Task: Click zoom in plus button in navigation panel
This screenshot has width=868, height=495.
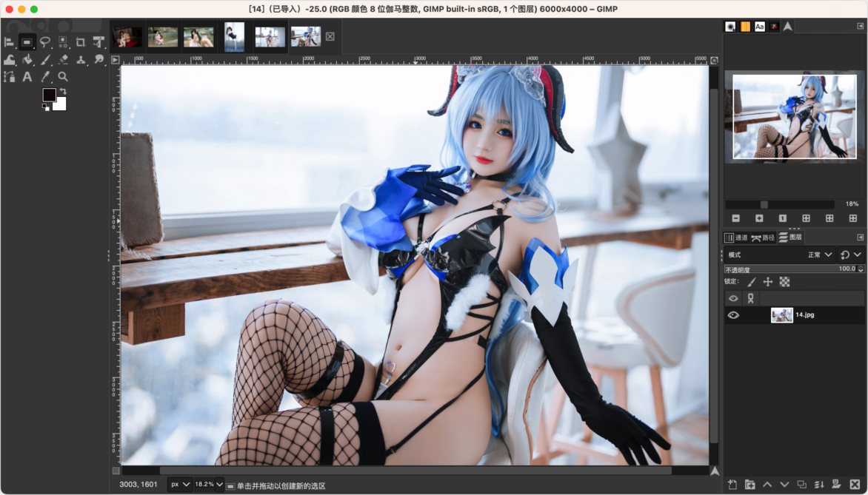Action: pos(759,218)
